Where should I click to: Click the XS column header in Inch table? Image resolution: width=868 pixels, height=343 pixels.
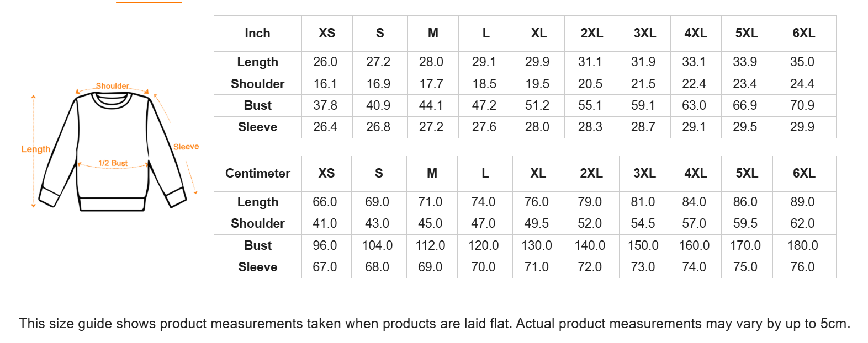click(327, 34)
